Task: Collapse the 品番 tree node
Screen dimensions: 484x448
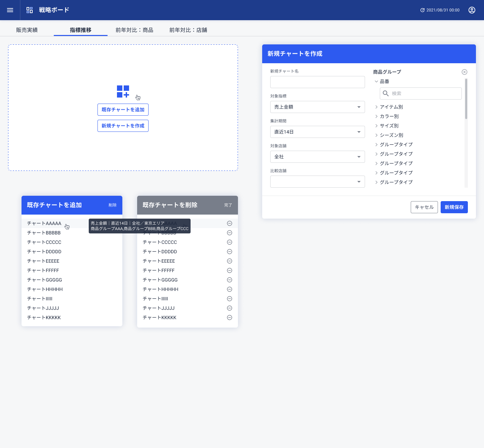Action: click(376, 81)
